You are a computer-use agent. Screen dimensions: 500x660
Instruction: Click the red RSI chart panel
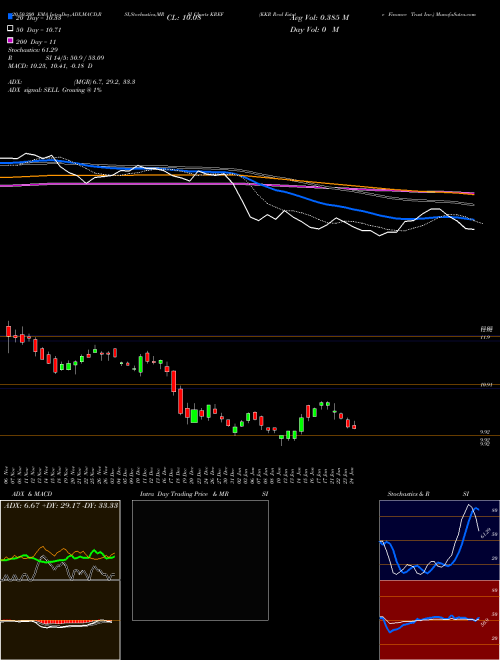click(x=439, y=620)
